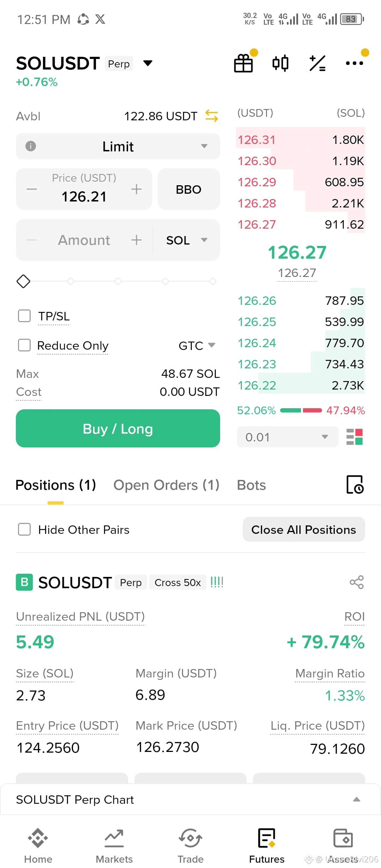Open the calculator percent icon
This screenshot has height=868, width=381.
click(317, 64)
